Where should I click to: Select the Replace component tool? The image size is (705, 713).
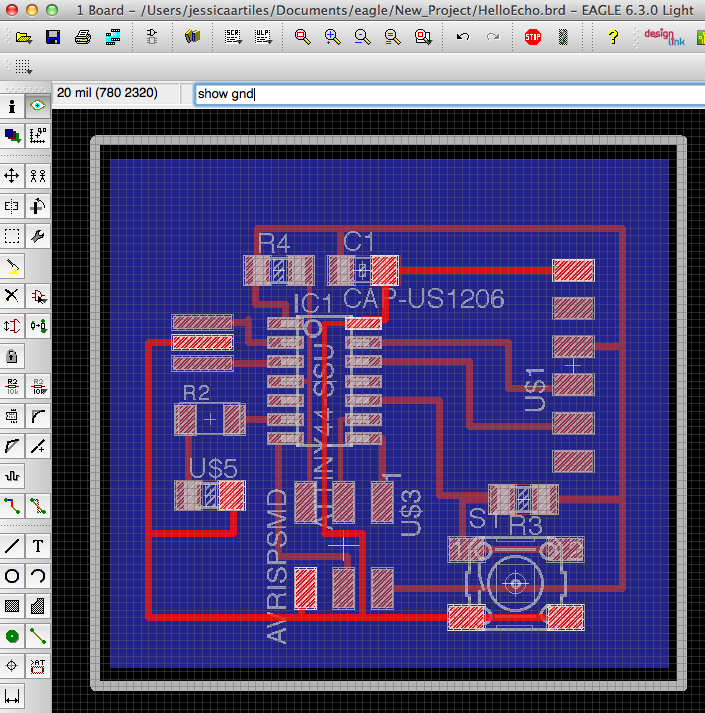pos(38,326)
